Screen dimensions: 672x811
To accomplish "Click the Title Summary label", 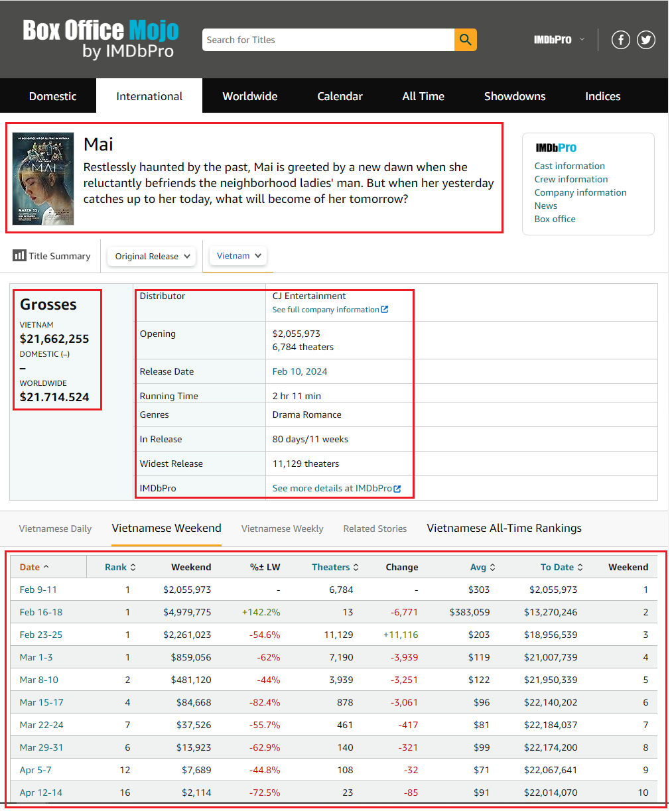I will coord(60,256).
